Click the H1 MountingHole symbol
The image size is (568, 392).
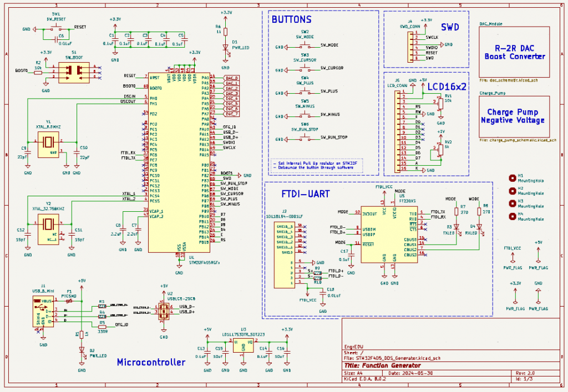point(513,178)
